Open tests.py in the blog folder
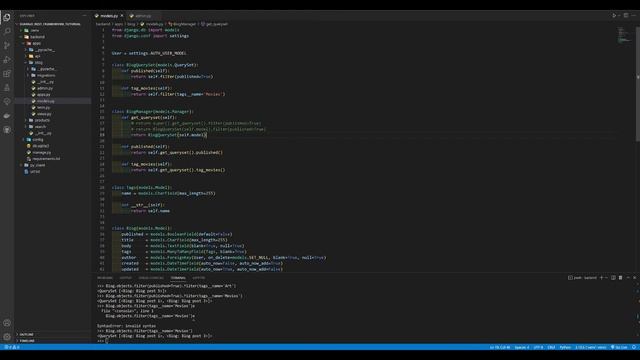 pyautogui.click(x=43, y=108)
